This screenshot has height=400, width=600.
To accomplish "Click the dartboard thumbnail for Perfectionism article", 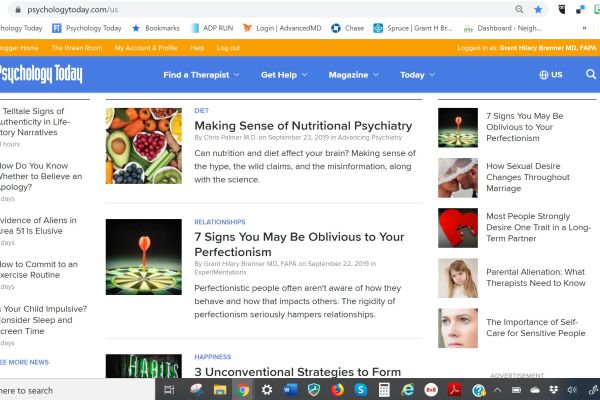I will [x=144, y=257].
